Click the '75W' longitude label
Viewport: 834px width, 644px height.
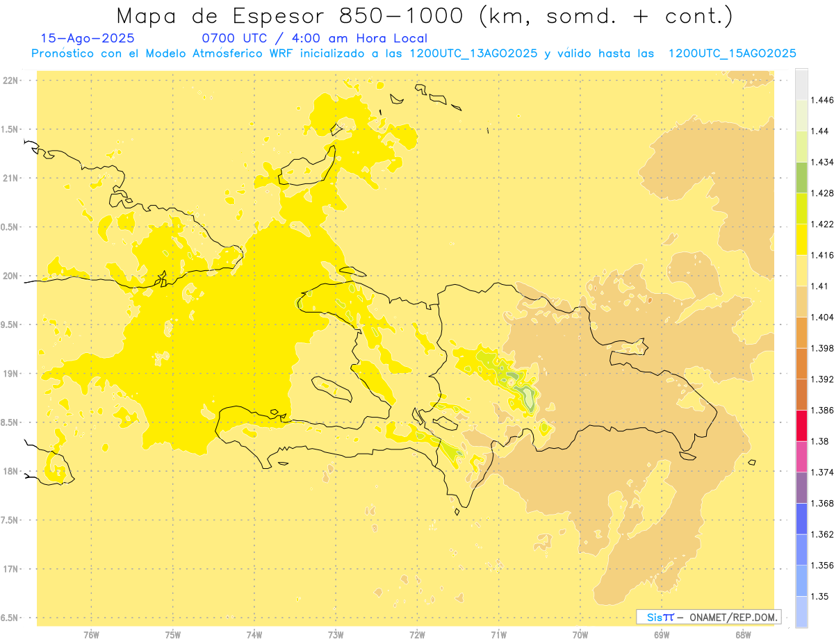tap(172, 634)
